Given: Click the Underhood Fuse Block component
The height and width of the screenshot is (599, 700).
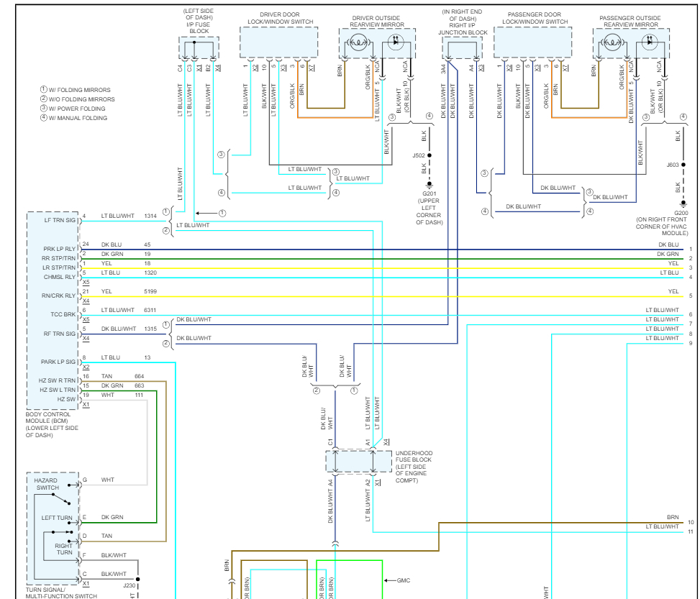Looking at the screenshot, I should [355, 462].
